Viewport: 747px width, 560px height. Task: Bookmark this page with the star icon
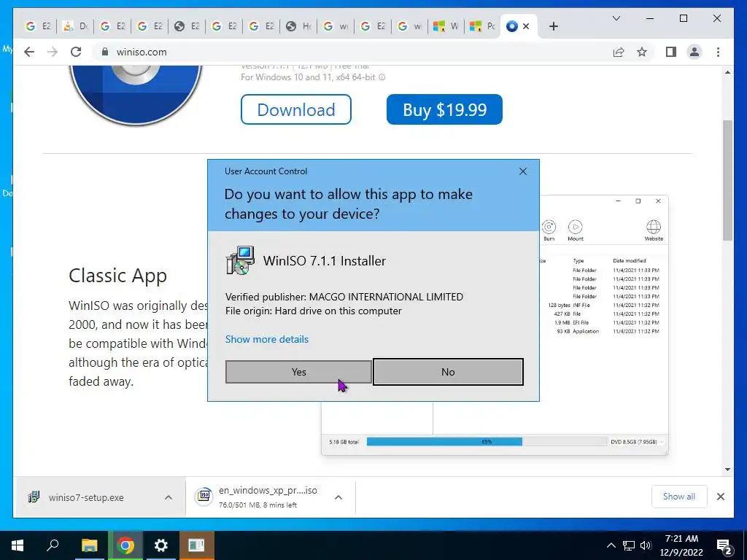pos(642,52)
